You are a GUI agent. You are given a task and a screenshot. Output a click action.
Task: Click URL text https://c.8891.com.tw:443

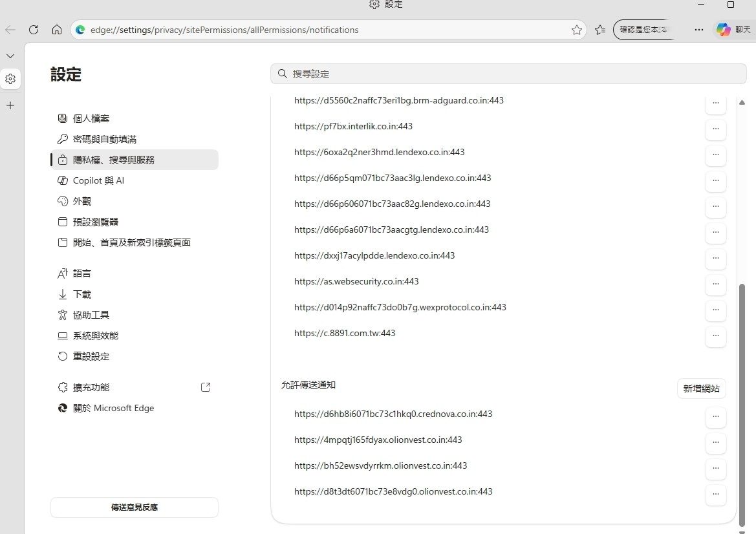point(345,333)
